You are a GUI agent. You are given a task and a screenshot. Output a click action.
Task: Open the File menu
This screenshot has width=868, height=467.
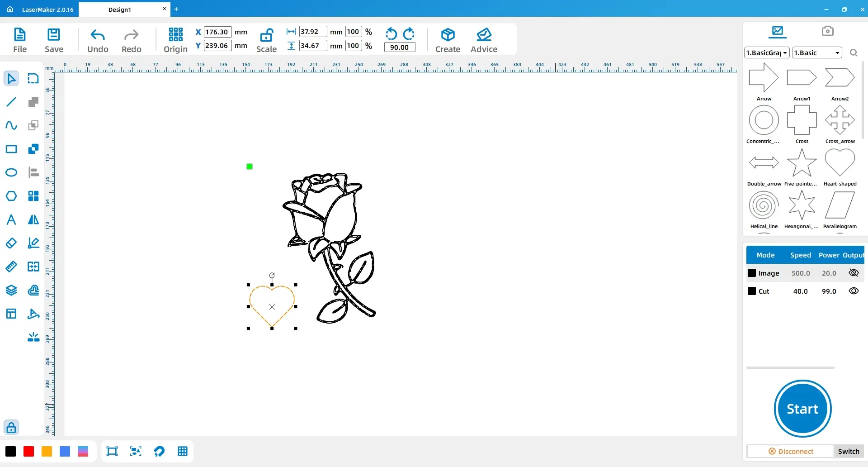(x=20, y=40)
